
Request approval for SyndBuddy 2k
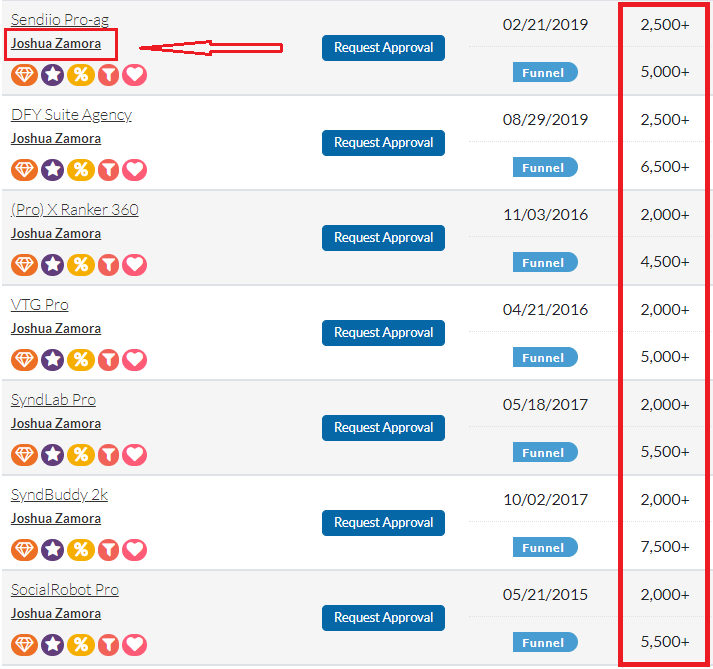[x=383, y=523]
